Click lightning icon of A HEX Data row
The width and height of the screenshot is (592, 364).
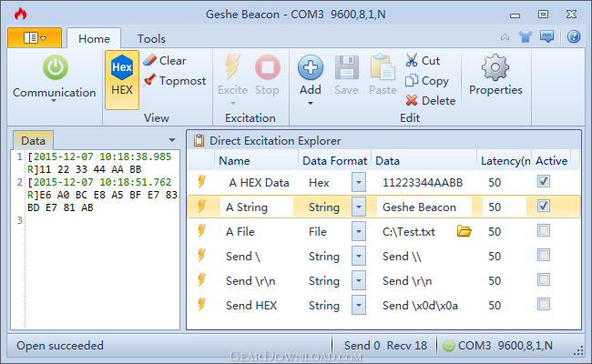[202, 181]
